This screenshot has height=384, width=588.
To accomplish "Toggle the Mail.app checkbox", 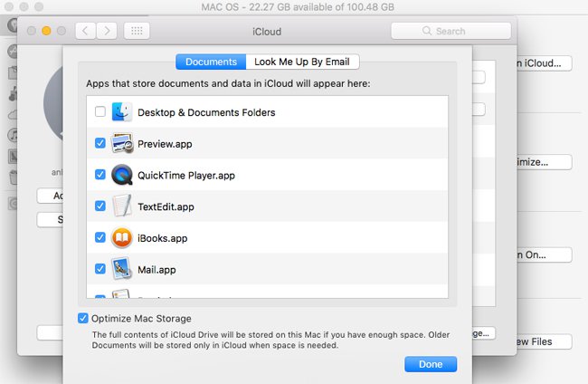I will [x=100, y=269].
